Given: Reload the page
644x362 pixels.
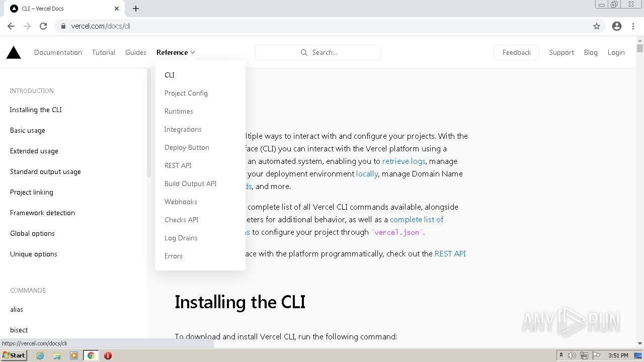Looking at the screenshot, I should point(43,26).
